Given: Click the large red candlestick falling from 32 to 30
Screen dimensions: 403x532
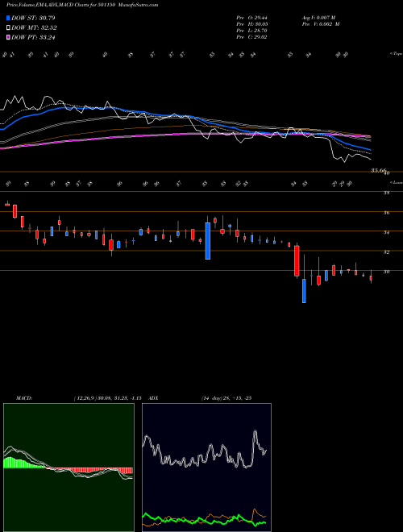Looking at the screenshot, I should [x=297, y=261].
